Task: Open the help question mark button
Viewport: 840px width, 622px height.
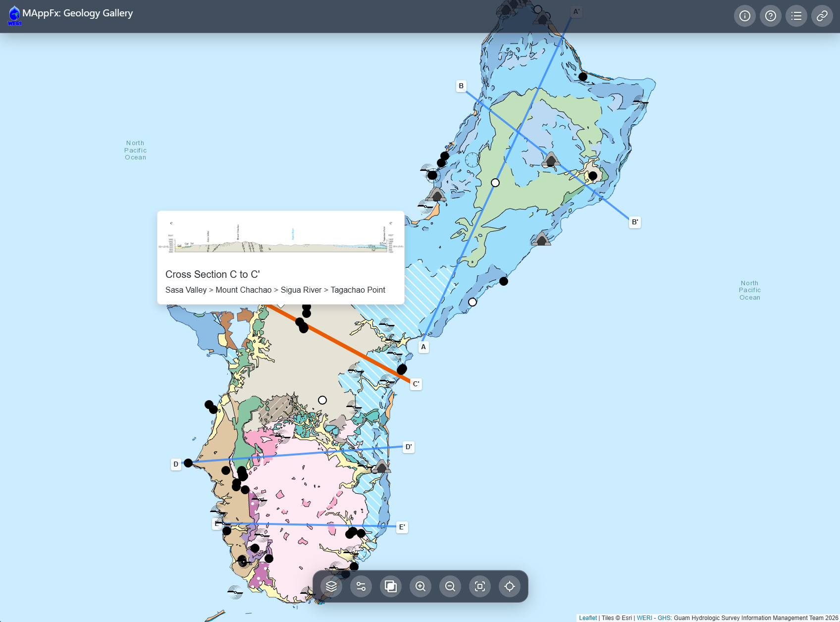Action: [771, 16]
